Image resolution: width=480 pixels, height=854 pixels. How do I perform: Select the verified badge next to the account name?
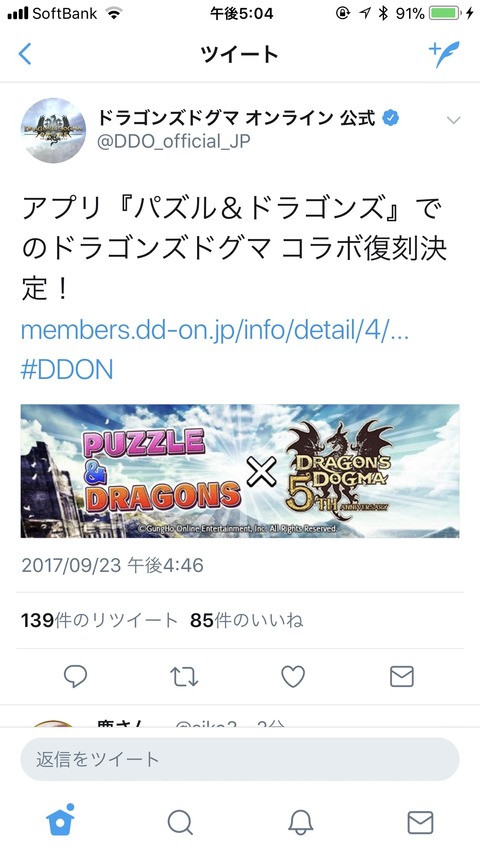pos(390,117)
